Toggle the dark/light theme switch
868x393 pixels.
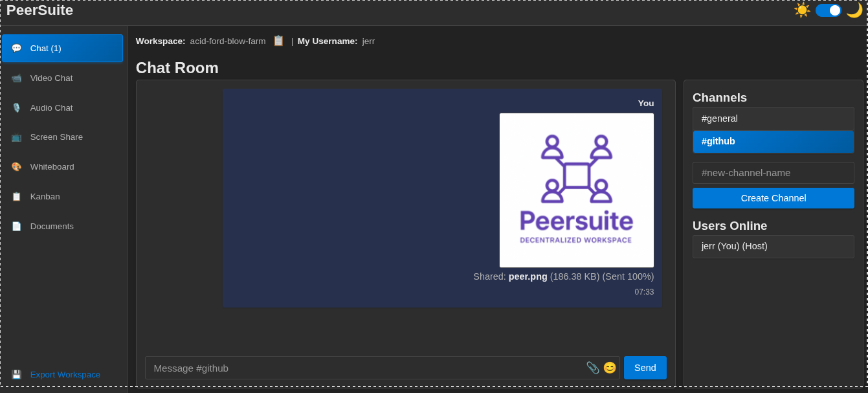[x=828, y=10]
